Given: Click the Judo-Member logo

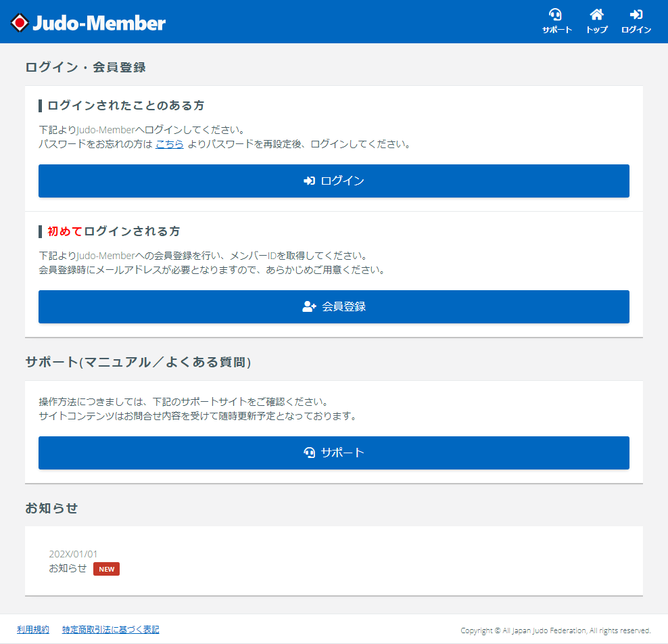Looking at the screenshot, I should point(88,23).
